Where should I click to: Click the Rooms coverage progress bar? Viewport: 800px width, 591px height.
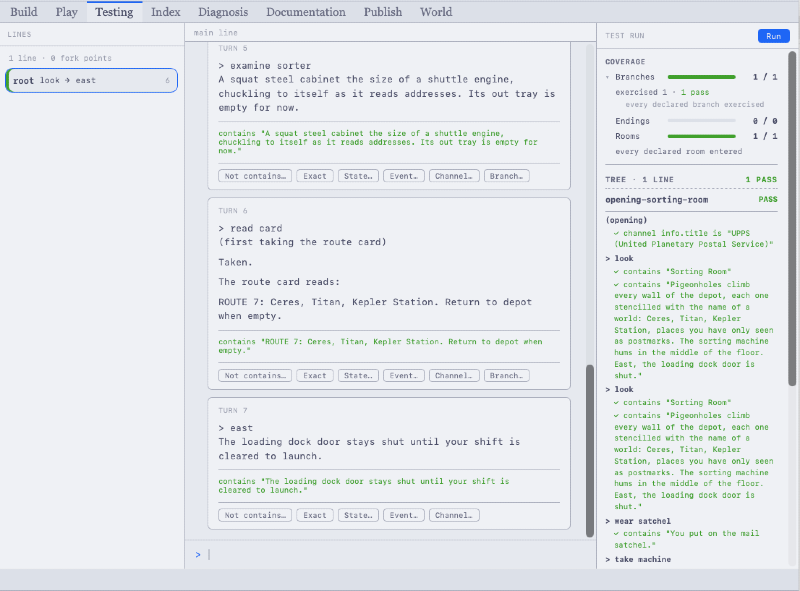click(x=702, y=136)
